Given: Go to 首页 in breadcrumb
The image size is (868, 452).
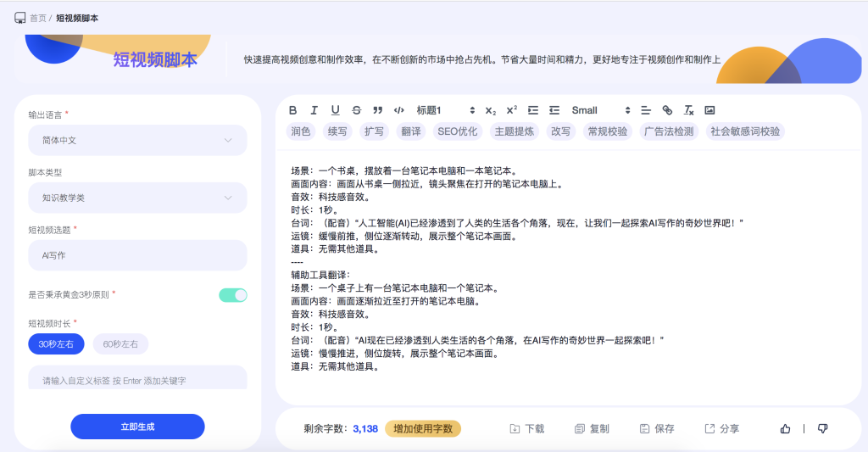Looking at the screenshot, I should (x=38, y=18).
